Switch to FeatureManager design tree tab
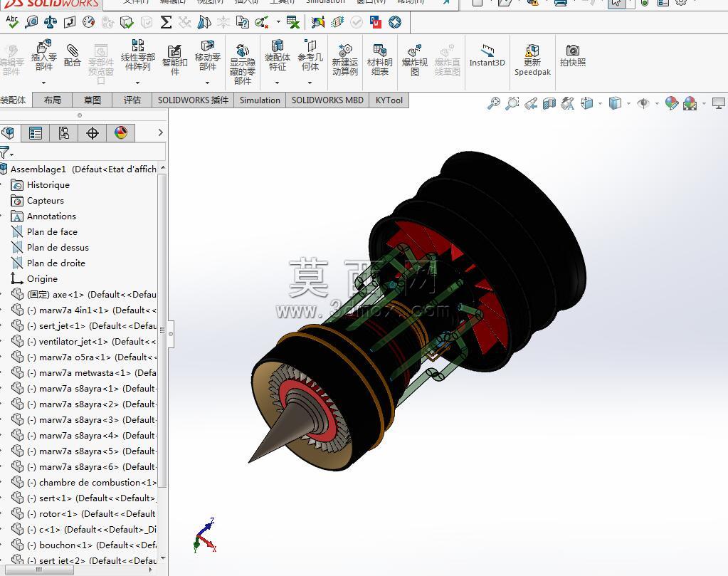 coord(9,133)
